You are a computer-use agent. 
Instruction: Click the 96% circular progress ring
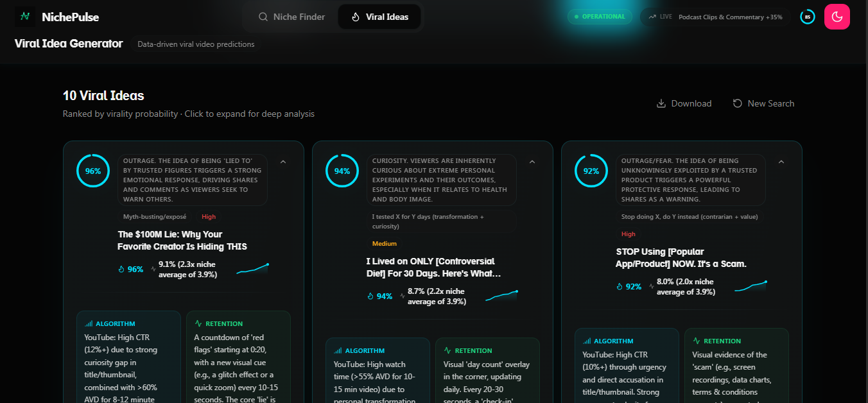coord(93,171)
